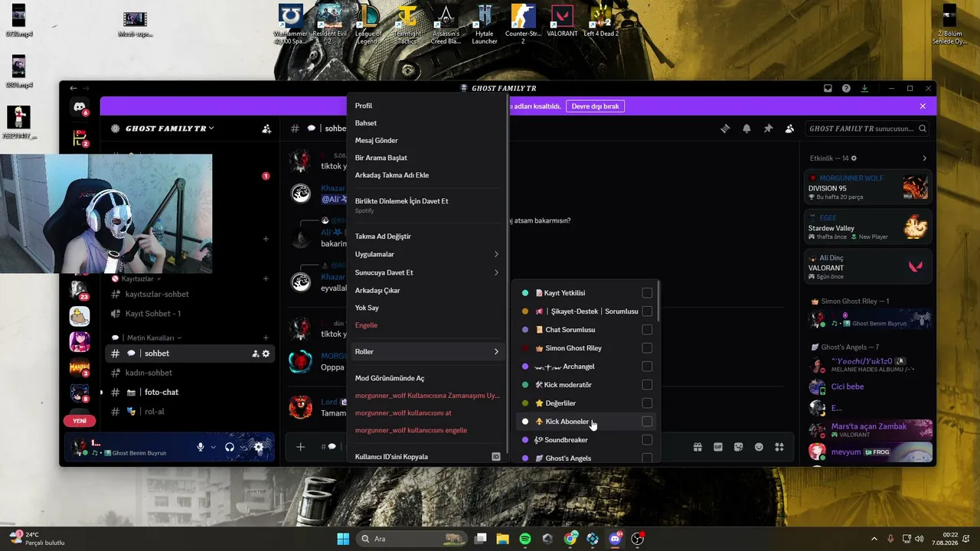This screenshot has height=551, width=980.
Task: Deafen headphones in the user panel
Action: (x=229, y=447)
